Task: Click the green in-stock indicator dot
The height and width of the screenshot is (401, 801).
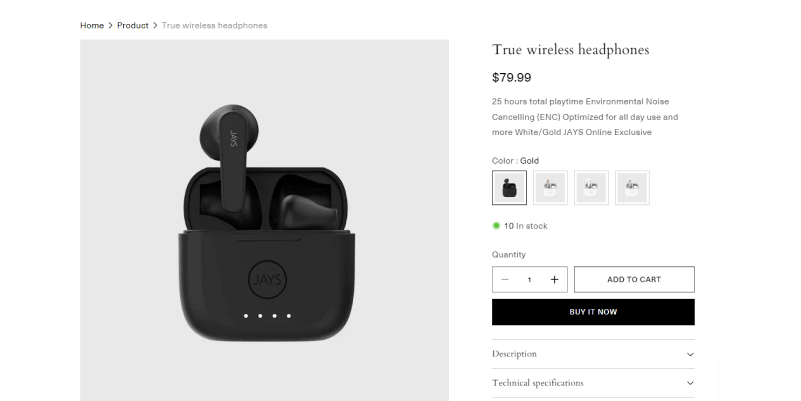Action: click(x=496, y=226)
